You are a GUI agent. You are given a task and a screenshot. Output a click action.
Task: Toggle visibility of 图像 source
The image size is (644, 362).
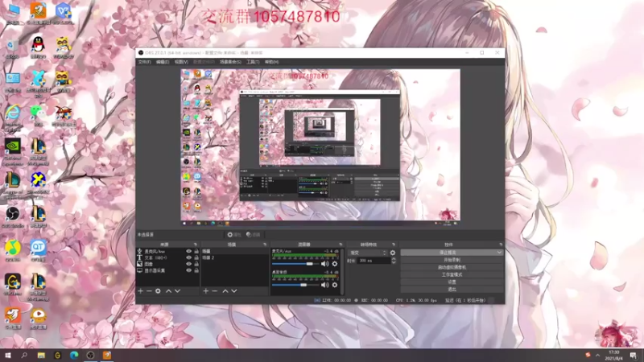coord(189,264)
